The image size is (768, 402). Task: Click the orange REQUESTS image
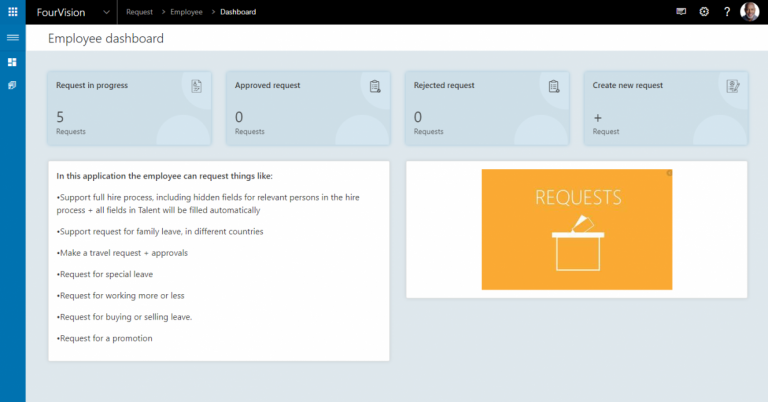576,230
